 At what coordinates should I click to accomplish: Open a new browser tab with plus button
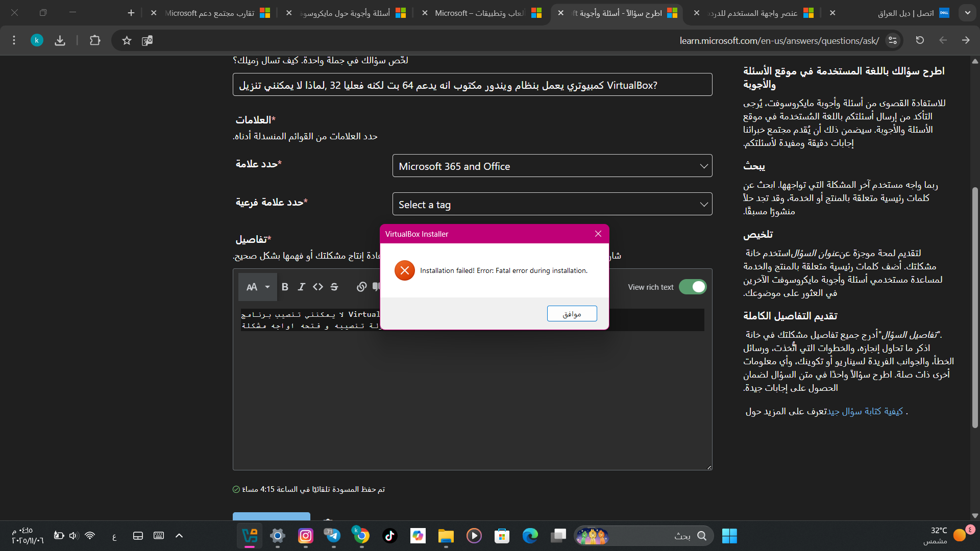click(131, 13)
